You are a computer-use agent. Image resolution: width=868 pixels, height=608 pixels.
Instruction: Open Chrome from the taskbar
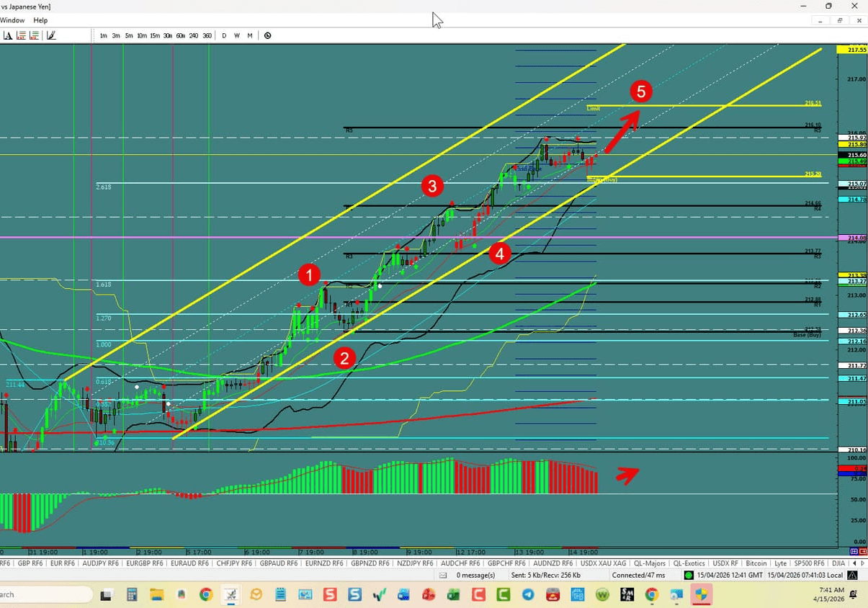[x=206, y=595]
